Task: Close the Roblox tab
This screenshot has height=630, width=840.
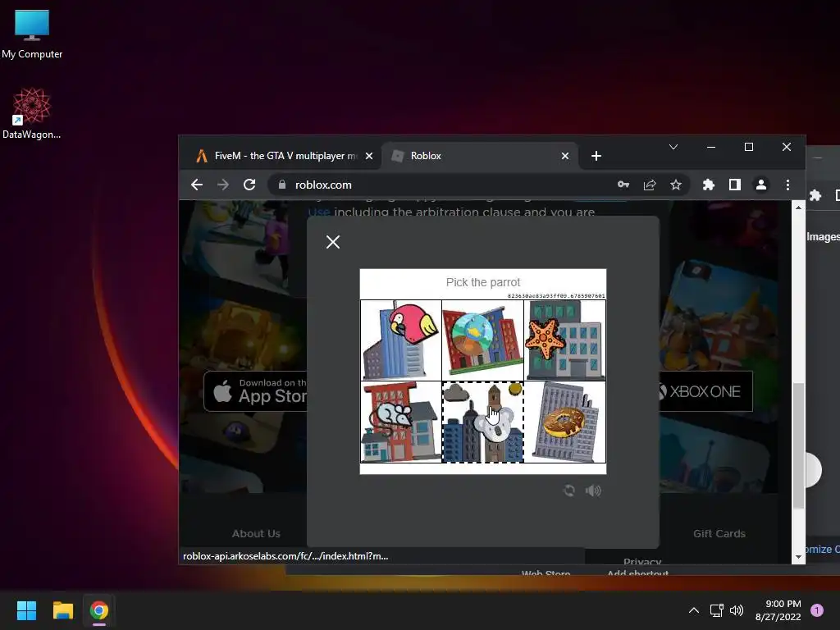Action: pyautogui.click(x=565, y=156)
